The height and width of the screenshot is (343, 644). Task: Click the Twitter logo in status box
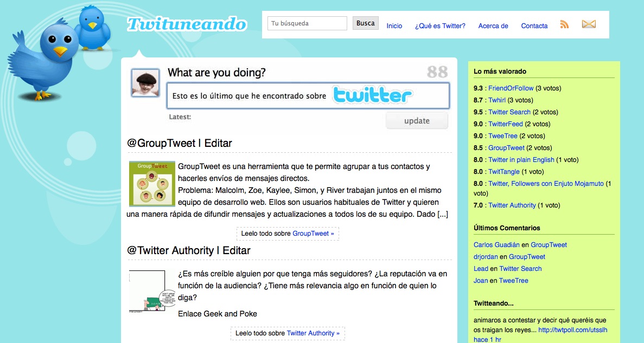pos(372,95)
